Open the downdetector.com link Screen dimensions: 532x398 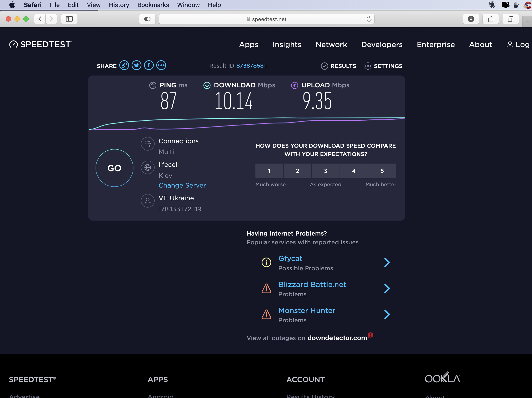[337, 338]
